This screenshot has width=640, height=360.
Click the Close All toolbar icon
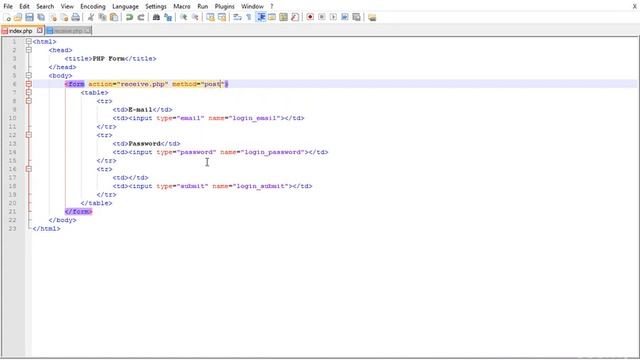[x=64, y=17]
